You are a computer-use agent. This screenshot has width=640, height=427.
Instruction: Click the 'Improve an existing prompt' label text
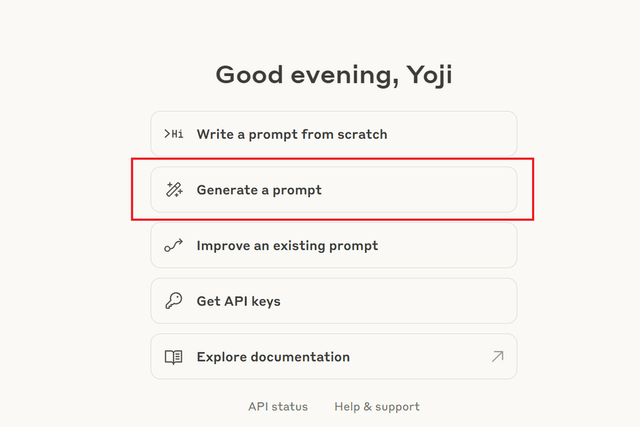tap(287, 246)
